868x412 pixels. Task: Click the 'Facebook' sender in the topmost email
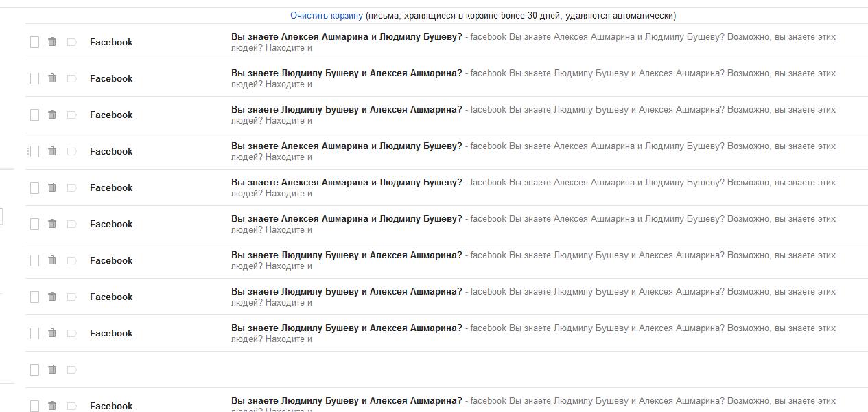[111, 42]
